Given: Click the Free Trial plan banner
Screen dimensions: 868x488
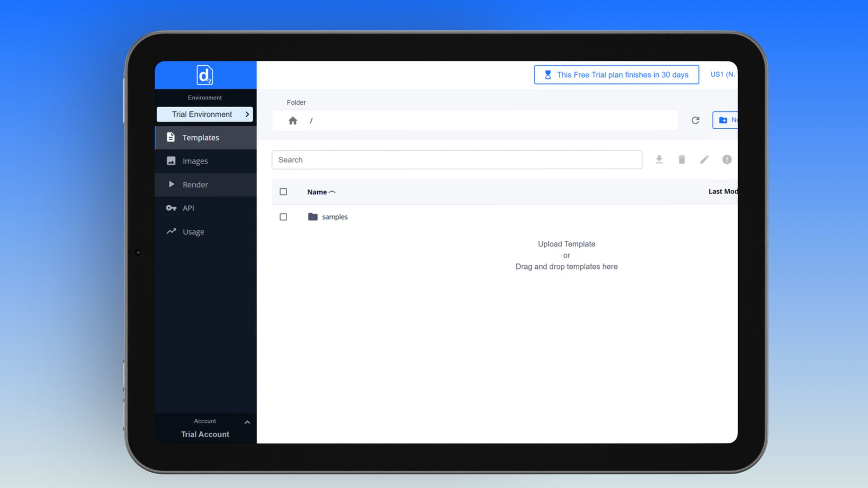Looking at the screenshot, I should tap(616, 75).
